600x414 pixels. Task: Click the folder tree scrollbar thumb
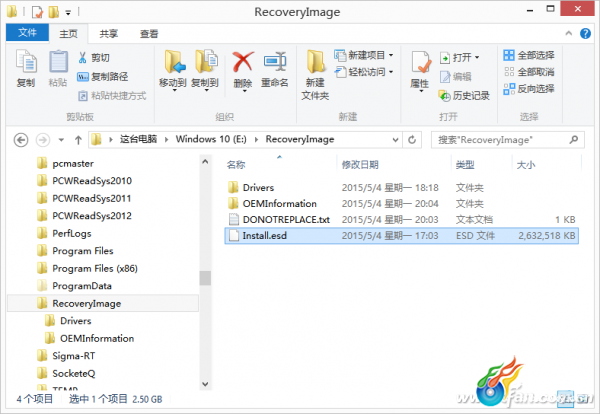(x=205, y=278)
